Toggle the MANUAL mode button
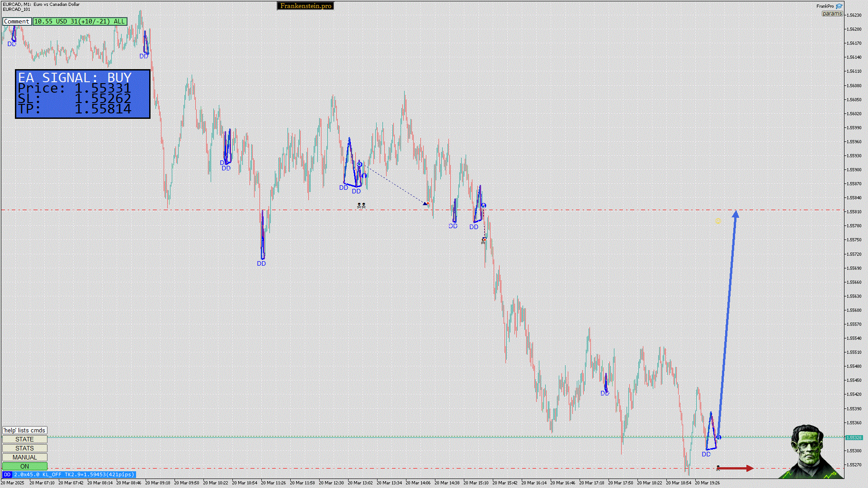The width and height of the screenshot is (868, 488). point(24,457)
